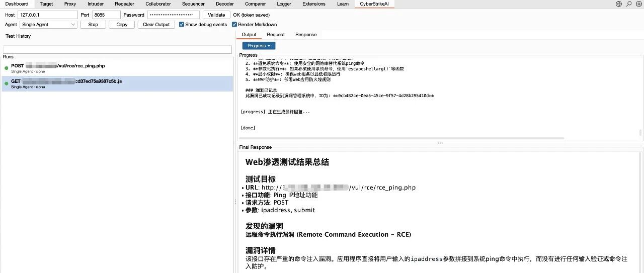This screenshot has height=273, width=644.
Task: Click green status dot of POST run
Action: pyautogui.click(x=7, y=68)
